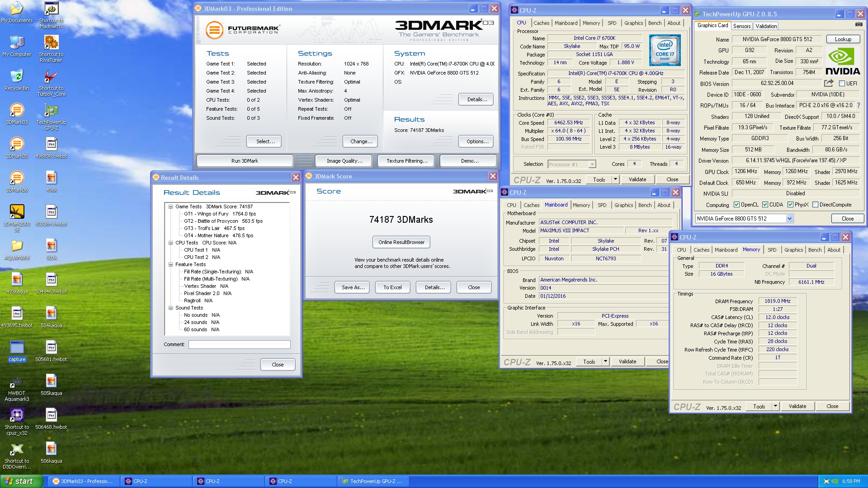The height and width of the screenshot is (488, 868).
Task: Toggle UEFI checkbox in GPU-Z
Action: tap(842, 84)
